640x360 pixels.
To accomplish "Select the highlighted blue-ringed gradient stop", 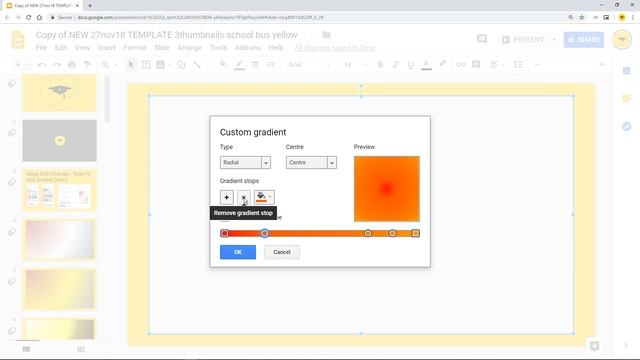I will point(264,233).
